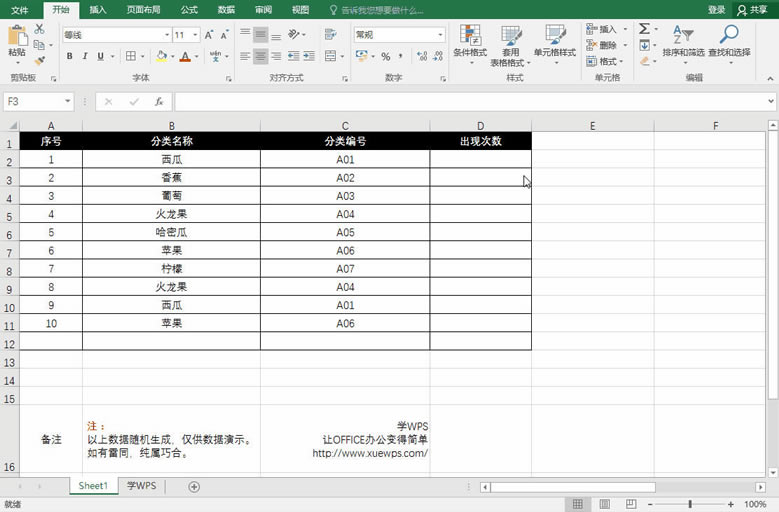Open the accounting number format icon
This screenshot has width=779, height=512.
point(362,56)
